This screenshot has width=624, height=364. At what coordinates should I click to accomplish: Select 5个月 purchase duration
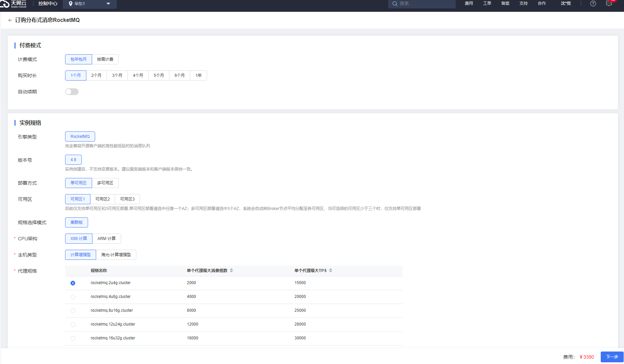(159, 75)
